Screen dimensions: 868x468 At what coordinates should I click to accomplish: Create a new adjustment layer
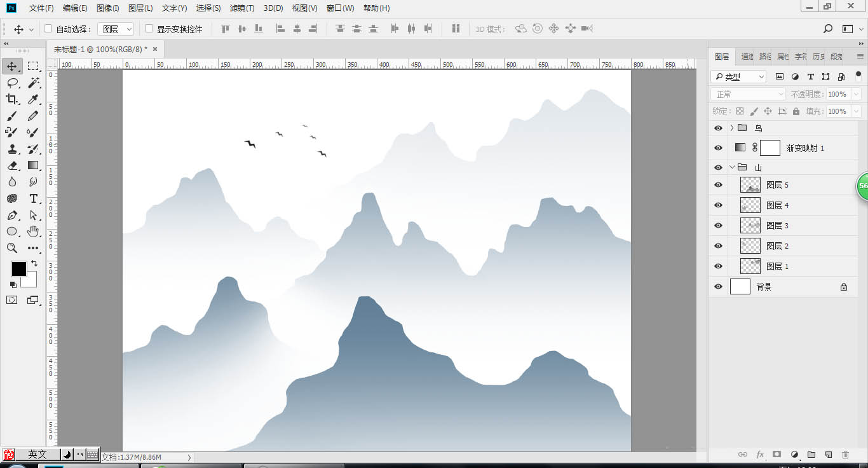[x=794, y=455]
